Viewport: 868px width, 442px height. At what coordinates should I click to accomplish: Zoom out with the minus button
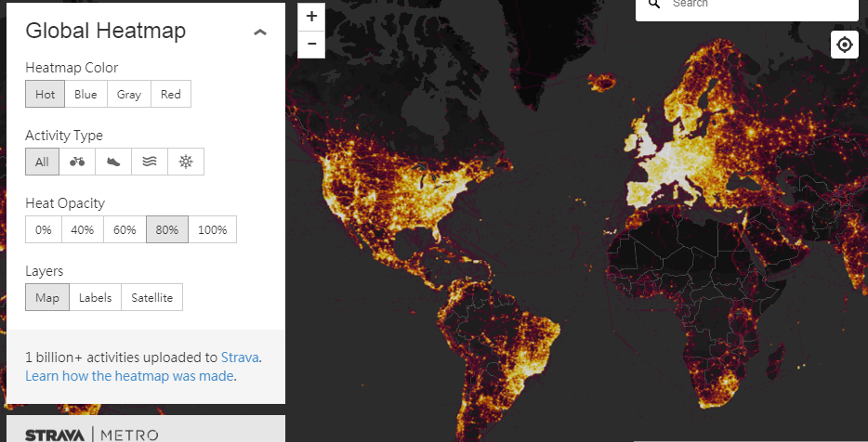311,45
